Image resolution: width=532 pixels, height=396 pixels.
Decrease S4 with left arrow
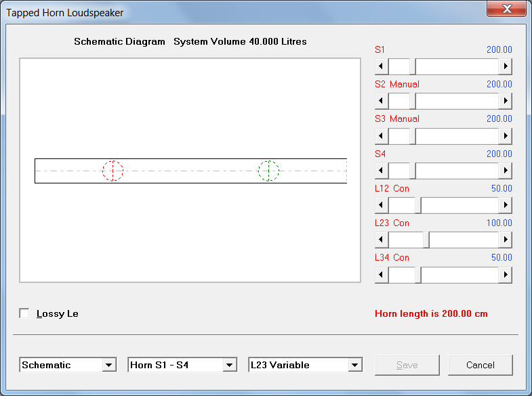click(382, 171)
